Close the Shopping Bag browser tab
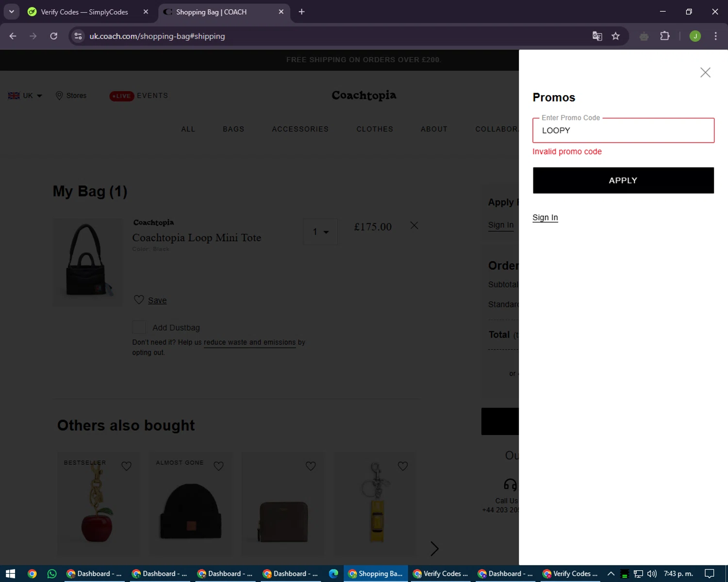Screen dimensions: 728x582 coord(281,12)
